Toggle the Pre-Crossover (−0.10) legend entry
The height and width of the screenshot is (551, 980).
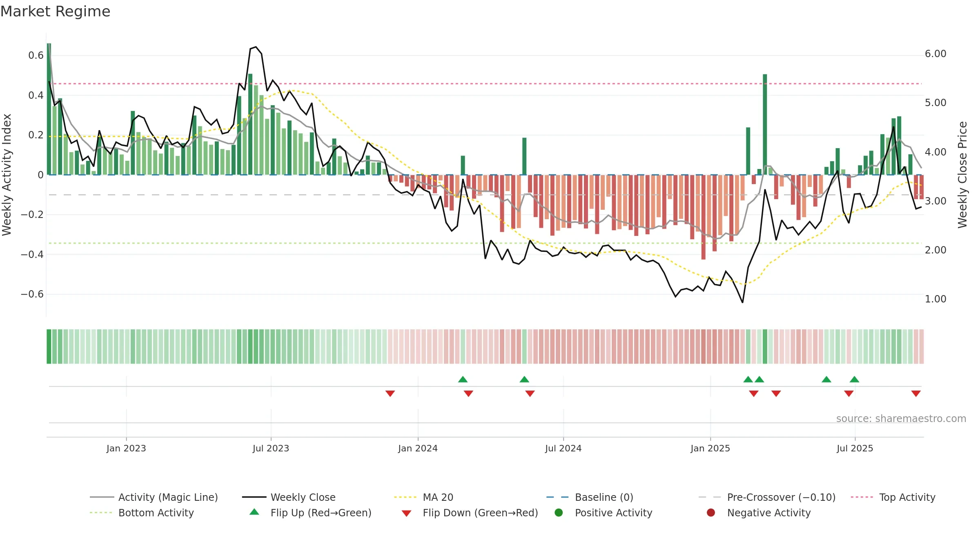click(x=767, y=497)
